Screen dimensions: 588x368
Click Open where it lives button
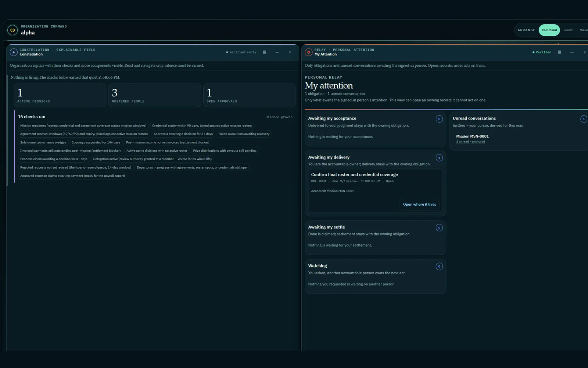click(x=420, y=205)
